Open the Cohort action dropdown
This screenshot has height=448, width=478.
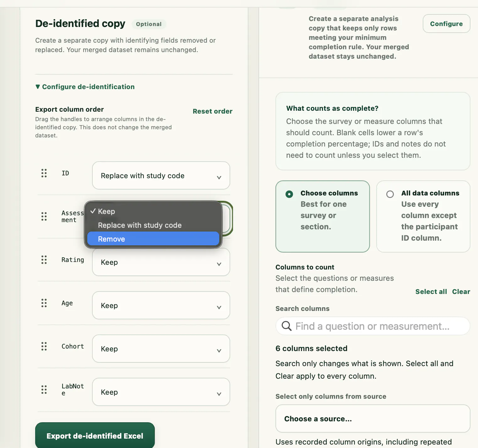coord(161,349)
